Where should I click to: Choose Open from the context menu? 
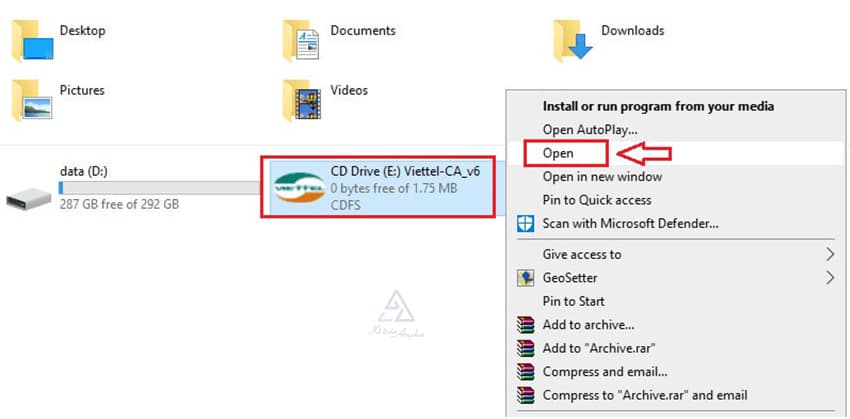point(558,153)
